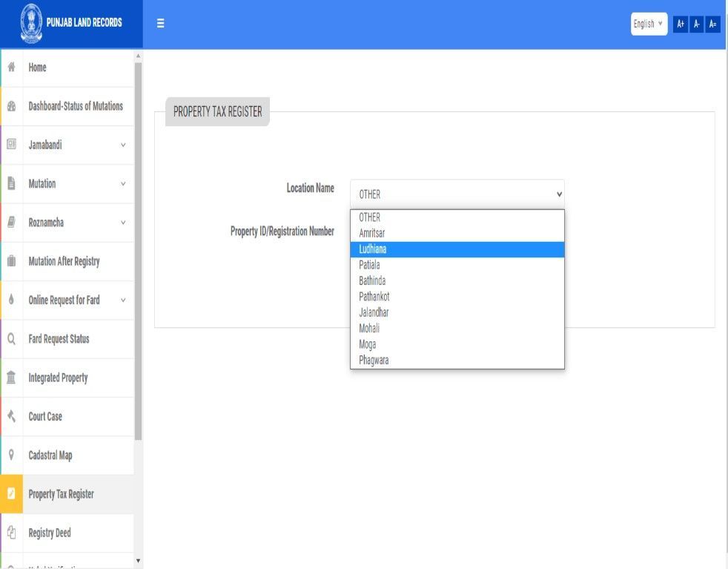
Task: Click the Court Case gavel icon
Action: 12,416
